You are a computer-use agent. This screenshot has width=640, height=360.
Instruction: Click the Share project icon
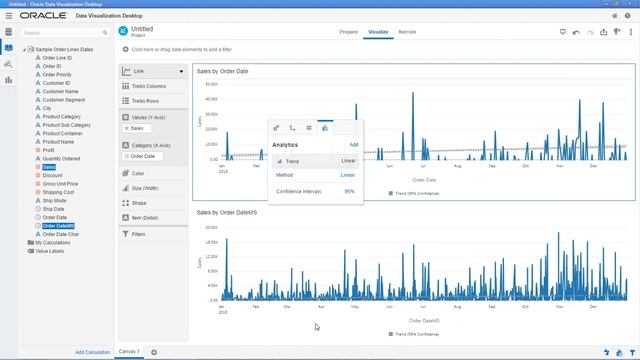[x=603, y=32]
